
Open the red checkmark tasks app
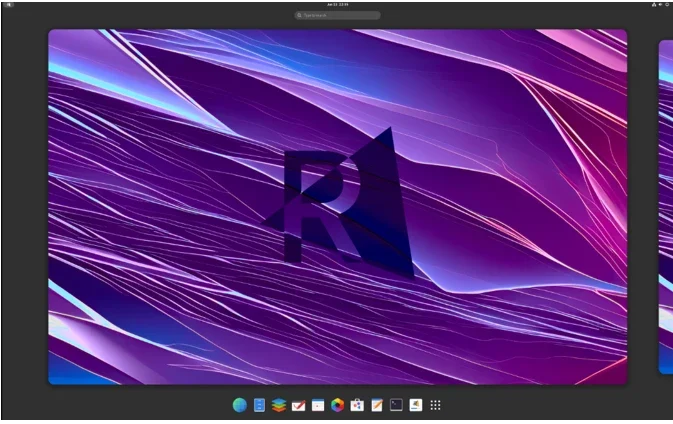click(298, 405)
